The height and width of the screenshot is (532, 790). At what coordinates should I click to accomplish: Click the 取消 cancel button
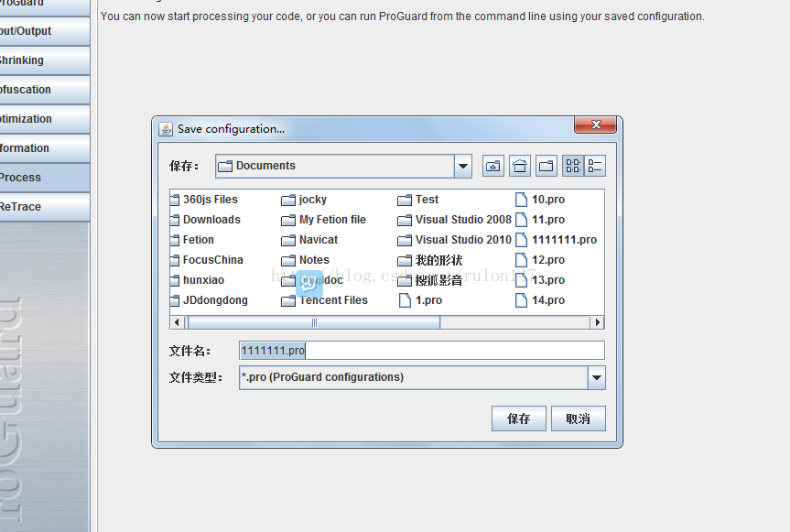click(x=578, y=418)
